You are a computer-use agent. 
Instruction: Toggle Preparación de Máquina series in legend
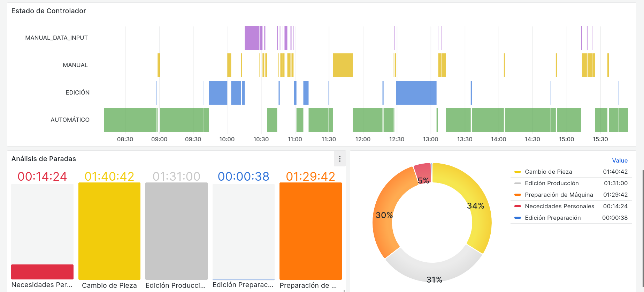coord(559,195)
